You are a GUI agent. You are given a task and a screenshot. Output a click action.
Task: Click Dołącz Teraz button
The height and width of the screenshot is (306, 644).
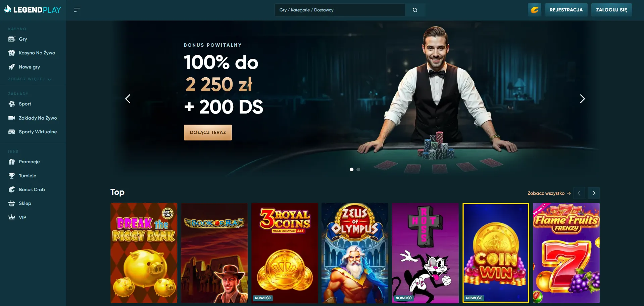pyautogui.click(x=208, y=132)
